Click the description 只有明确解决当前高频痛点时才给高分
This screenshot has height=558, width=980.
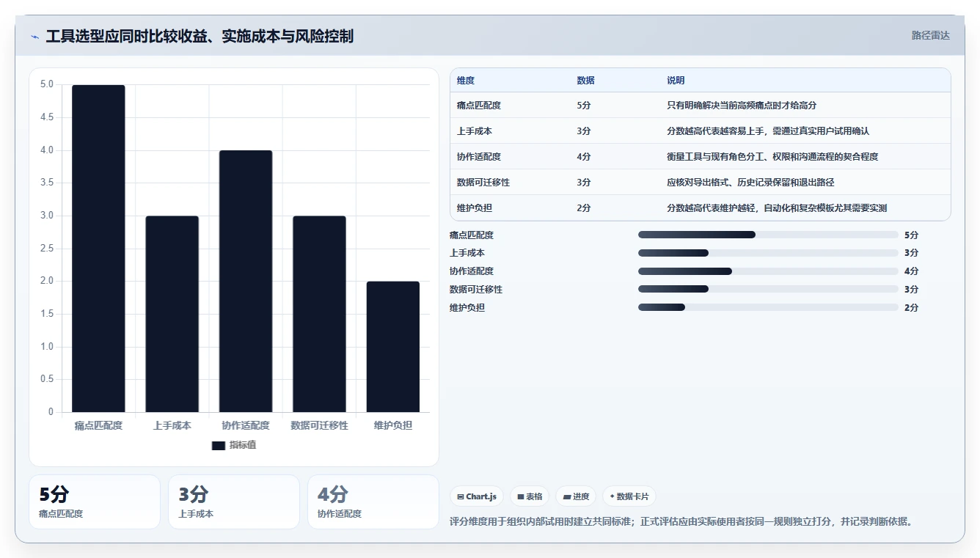pyautogui.click(x=742, y=106)
